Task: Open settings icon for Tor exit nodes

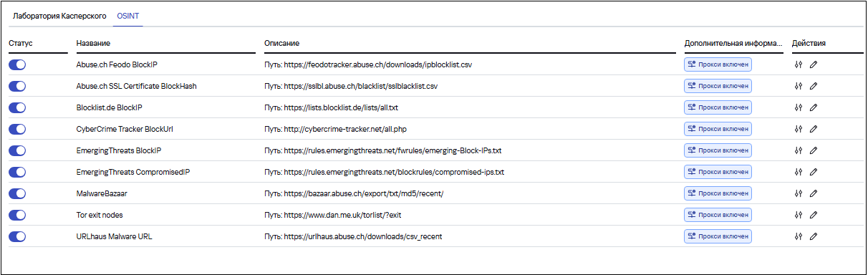Action: tap(799, 215)
